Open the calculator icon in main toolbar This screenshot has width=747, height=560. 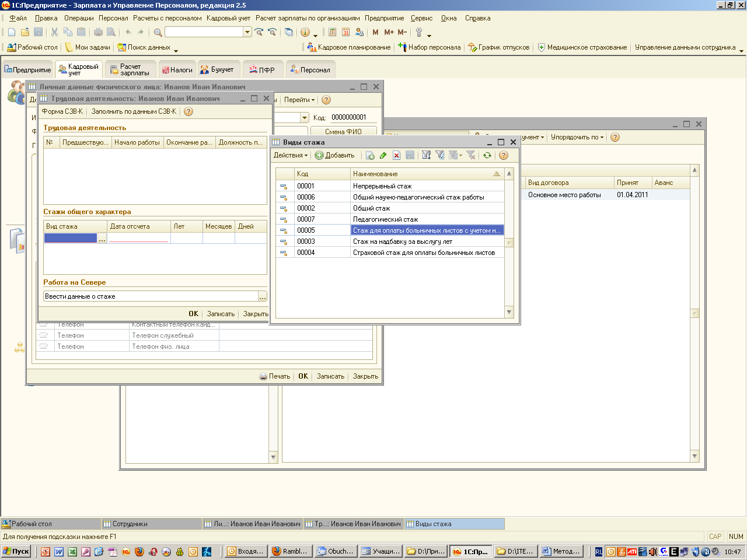pyautogui.click(x=332, y=32)
